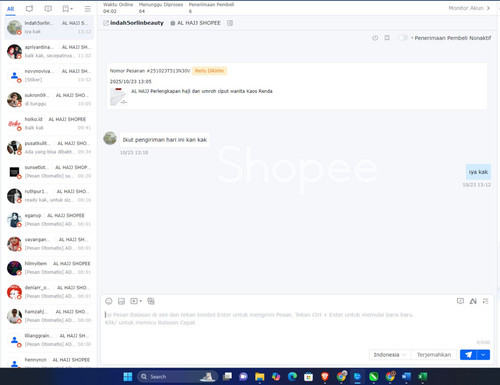The height and width of the screenshot is (385, 500).
Task: Click product name AL HAJJ Perlengkapan haji
Action: (202, 91)
